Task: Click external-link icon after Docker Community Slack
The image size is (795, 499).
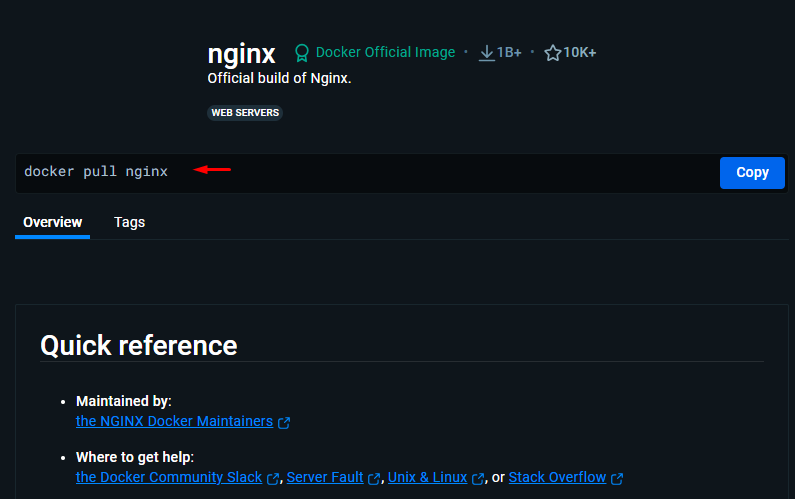Action: point(273,479)
